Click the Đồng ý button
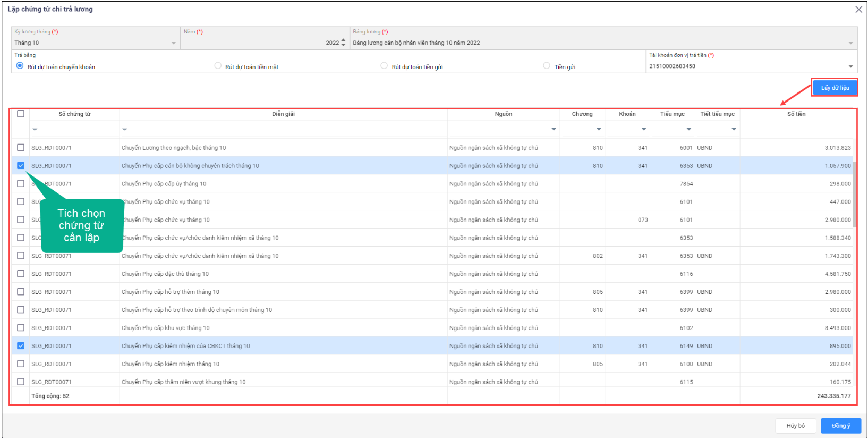Viewport: 868px width, 439px height. point(841,426)
